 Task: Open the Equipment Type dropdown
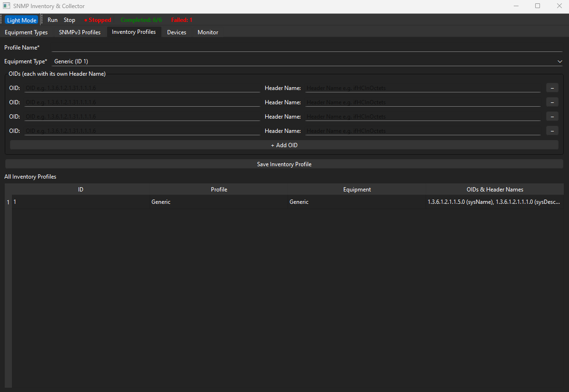(x=560, y=61)
